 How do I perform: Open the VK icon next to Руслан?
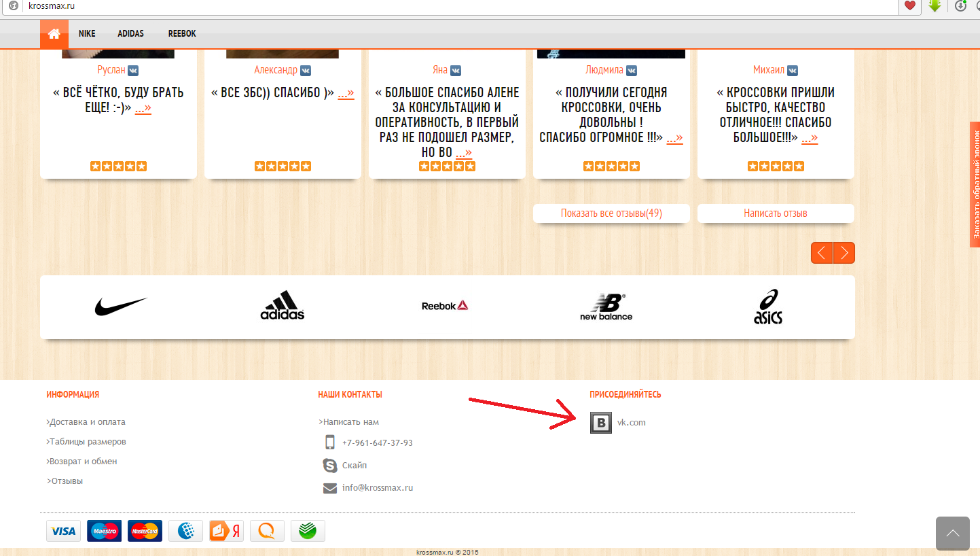coord(134,70)
